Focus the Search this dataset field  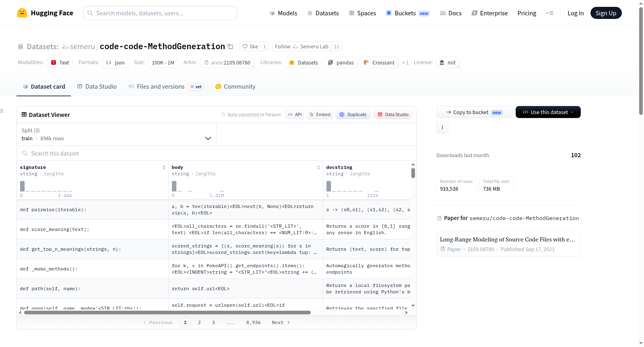[217, 153]
